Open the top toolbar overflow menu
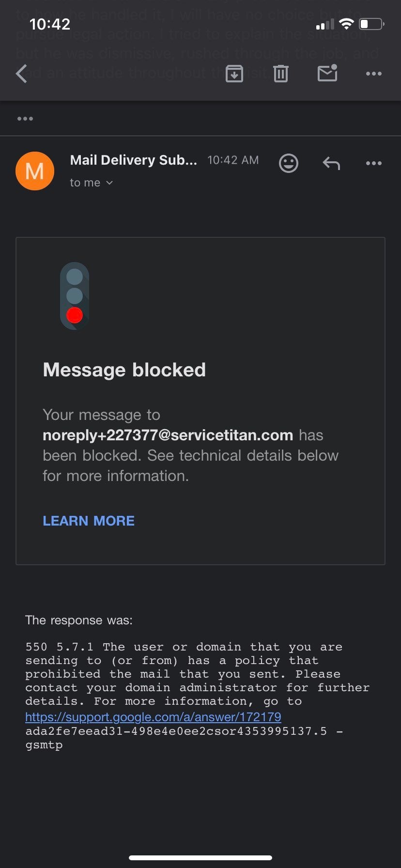This screenshot has height=868, width=401. (x=374, y=74)
